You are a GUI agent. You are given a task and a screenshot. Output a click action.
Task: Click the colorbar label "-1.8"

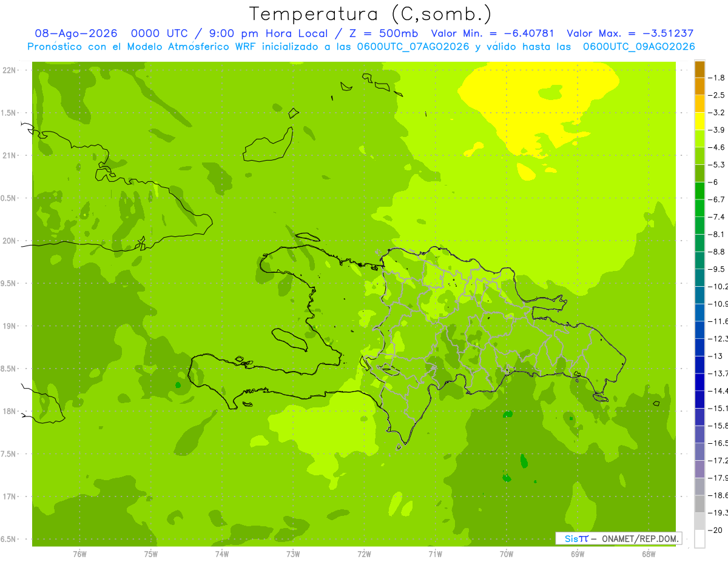718,78
